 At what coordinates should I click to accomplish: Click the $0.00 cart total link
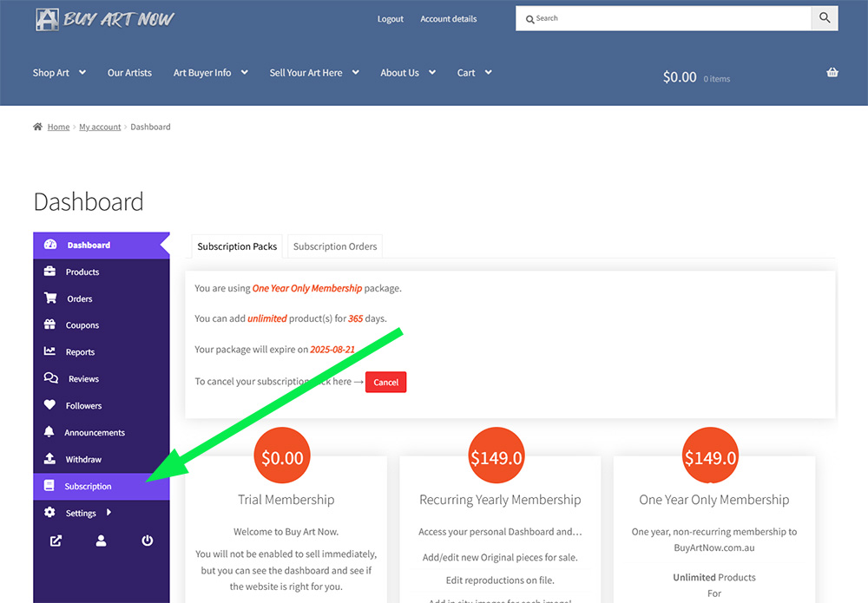pyautogui.click(x=680, y=77)
